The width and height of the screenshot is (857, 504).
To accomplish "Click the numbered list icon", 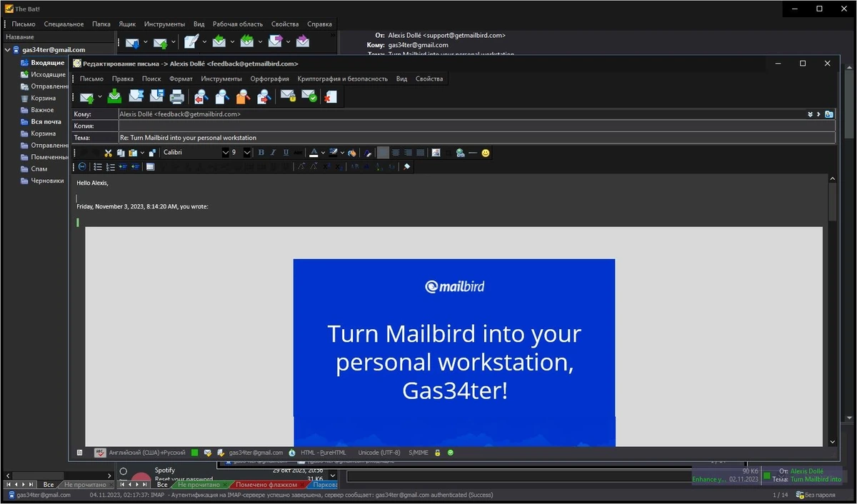I will [110, 166].
